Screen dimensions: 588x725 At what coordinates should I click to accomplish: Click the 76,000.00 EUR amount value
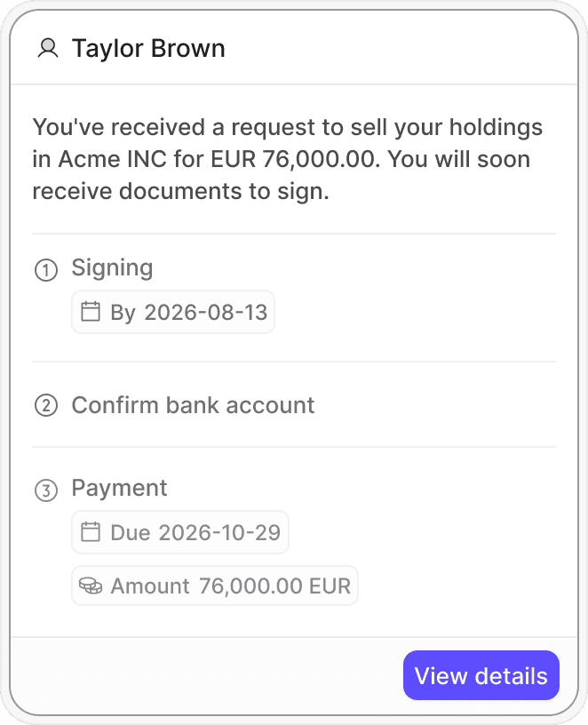click(274, 586)
